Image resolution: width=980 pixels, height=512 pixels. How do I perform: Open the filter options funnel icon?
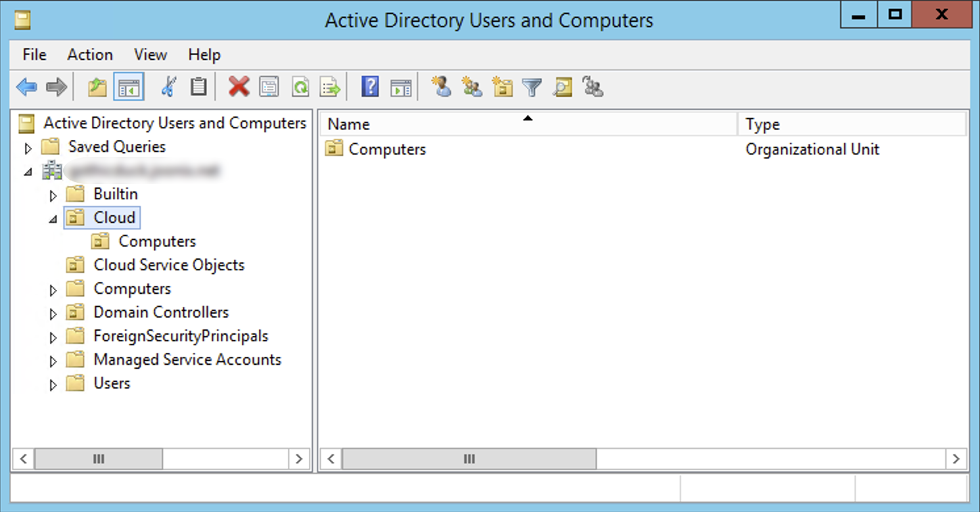click(532, 87)
